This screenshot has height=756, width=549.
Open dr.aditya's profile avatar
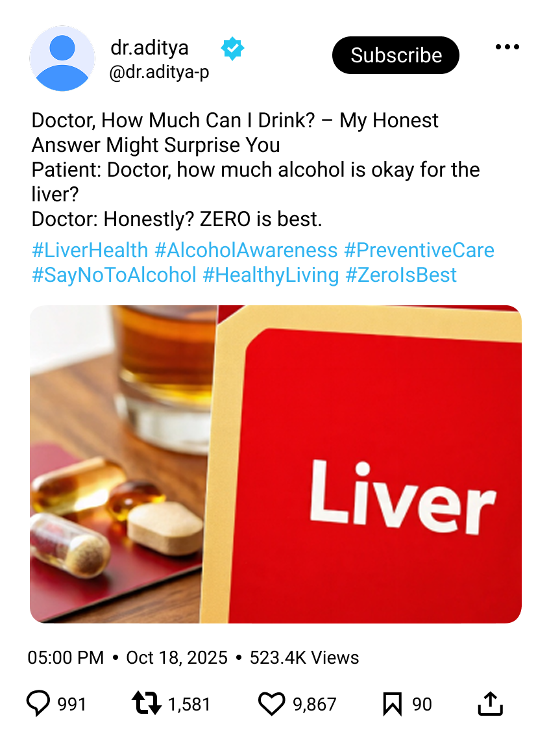[x=62, y=58]
